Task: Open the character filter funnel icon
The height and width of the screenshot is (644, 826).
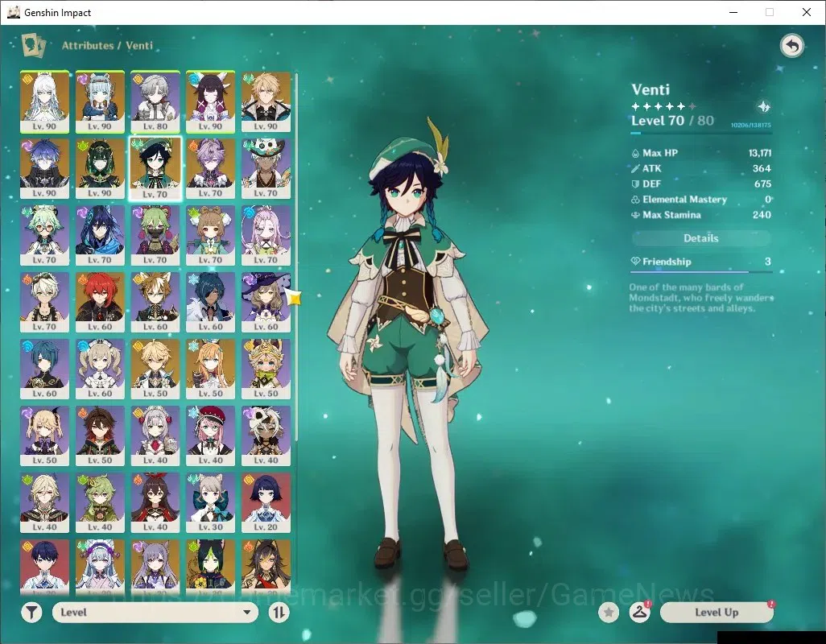Action: coord(31,613)
